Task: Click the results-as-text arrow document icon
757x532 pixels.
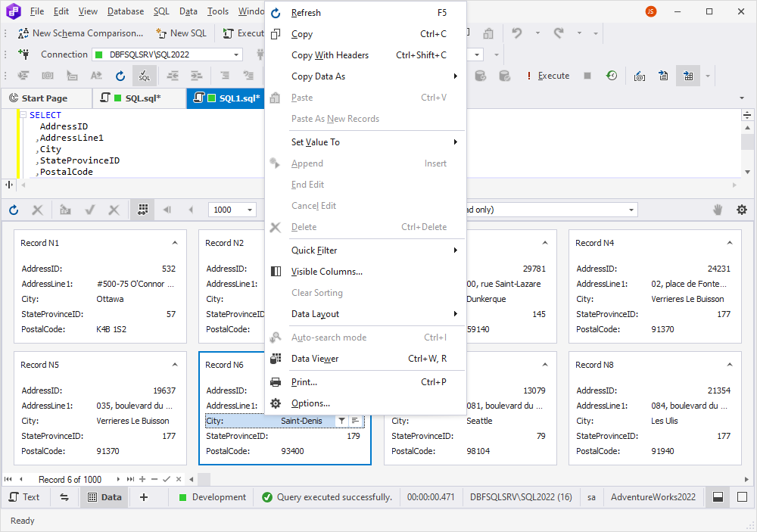Action: 663,76
